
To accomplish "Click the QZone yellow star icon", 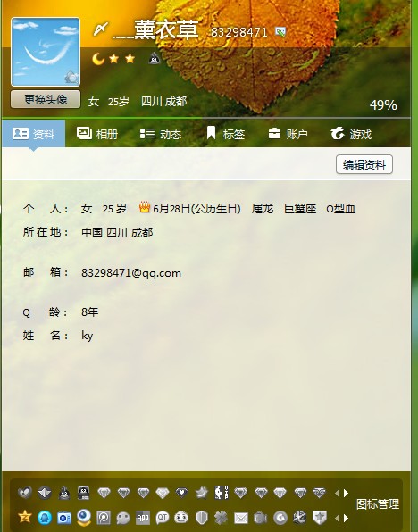I will [25, 517].
